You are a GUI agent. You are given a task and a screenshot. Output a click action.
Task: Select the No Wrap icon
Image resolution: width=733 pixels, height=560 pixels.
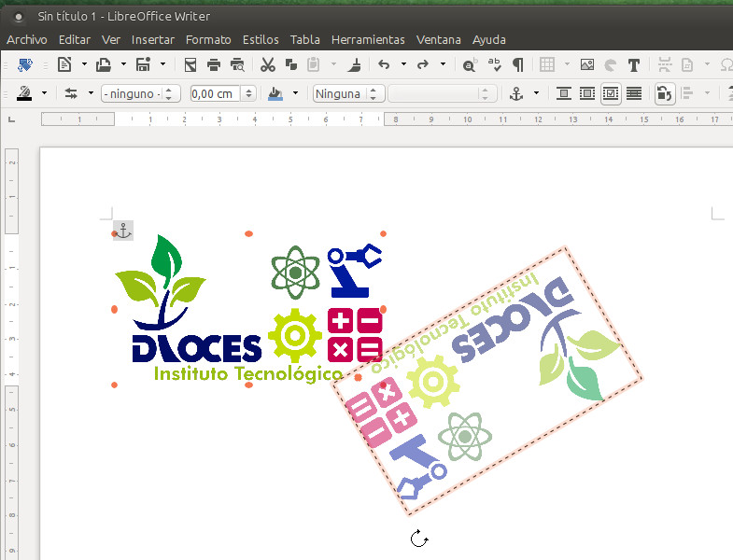pos(564,93)
